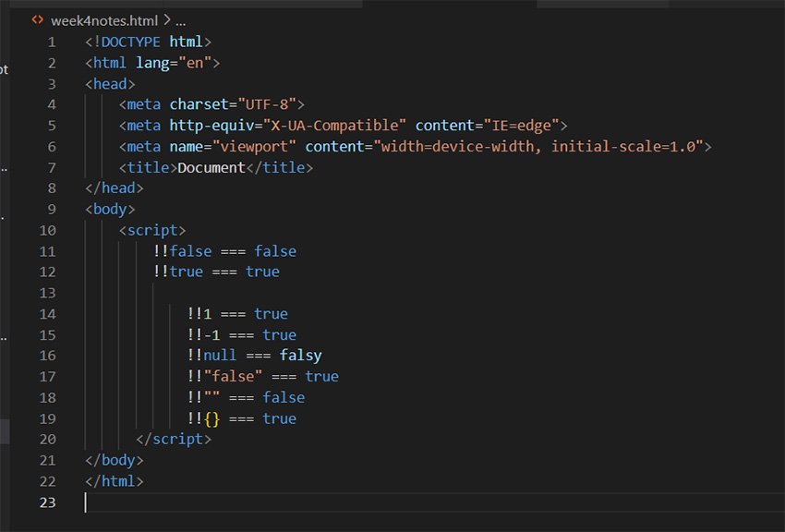Click the word Document inside the title tag
Viewport: 785px width, 532px height.
[x=211, y=167]
